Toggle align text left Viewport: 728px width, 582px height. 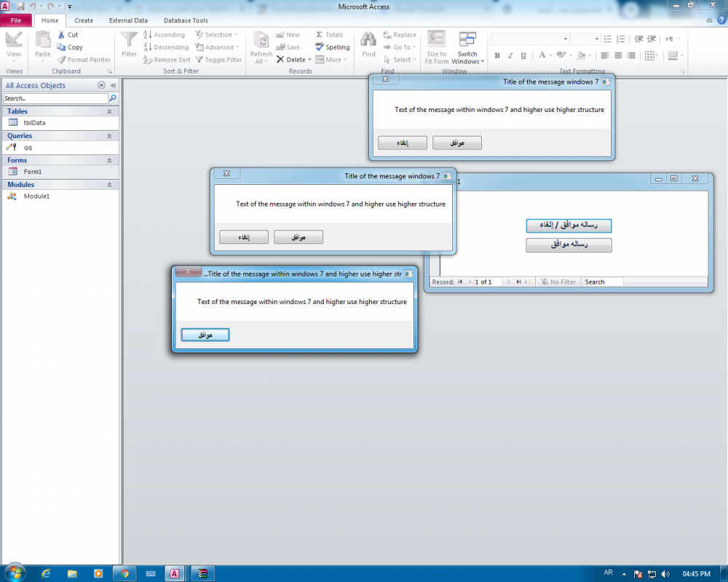604,55
